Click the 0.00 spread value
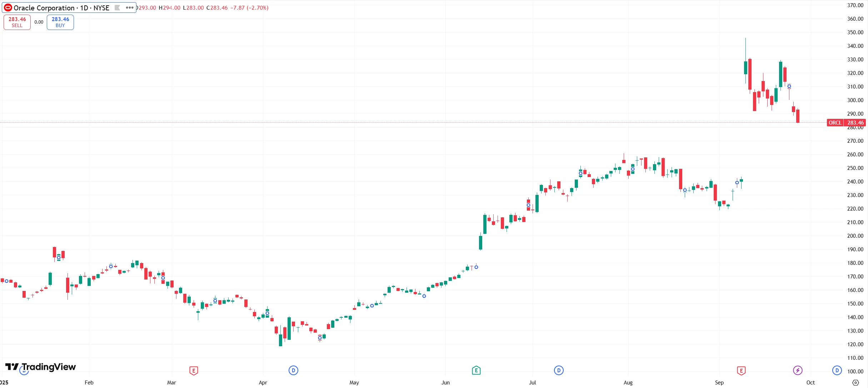868x388 pixels. [x=39, y=22]
